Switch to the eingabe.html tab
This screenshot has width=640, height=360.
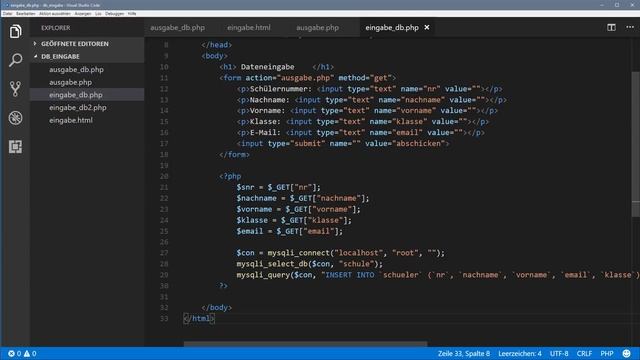[x=249, y=27]
